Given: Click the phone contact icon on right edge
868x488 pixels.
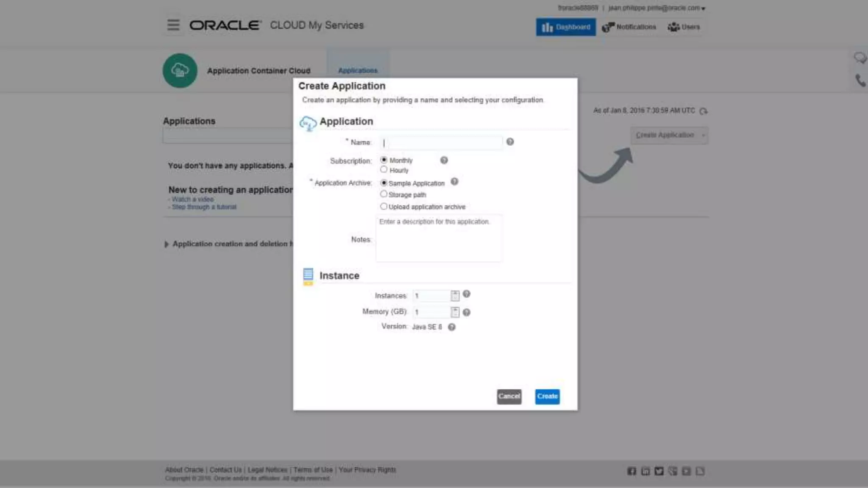Looking at the screenshot, I should click(860, 80).
